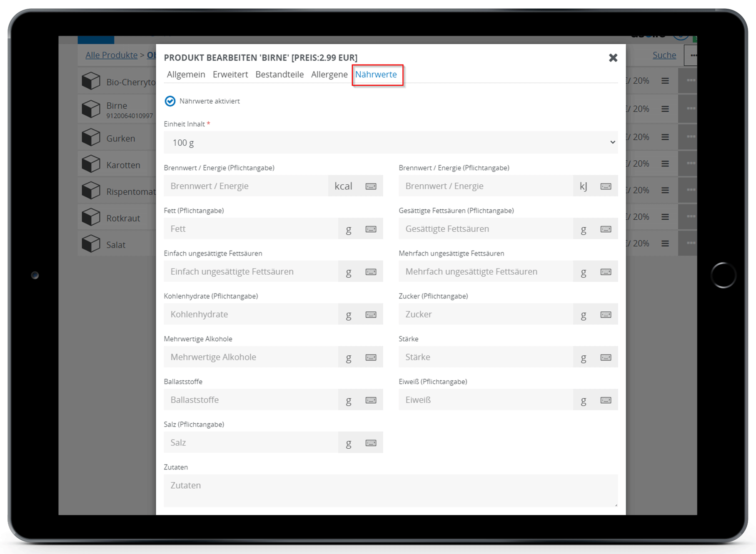Open keypad icon for Stärke field

[x=606, y=357]
